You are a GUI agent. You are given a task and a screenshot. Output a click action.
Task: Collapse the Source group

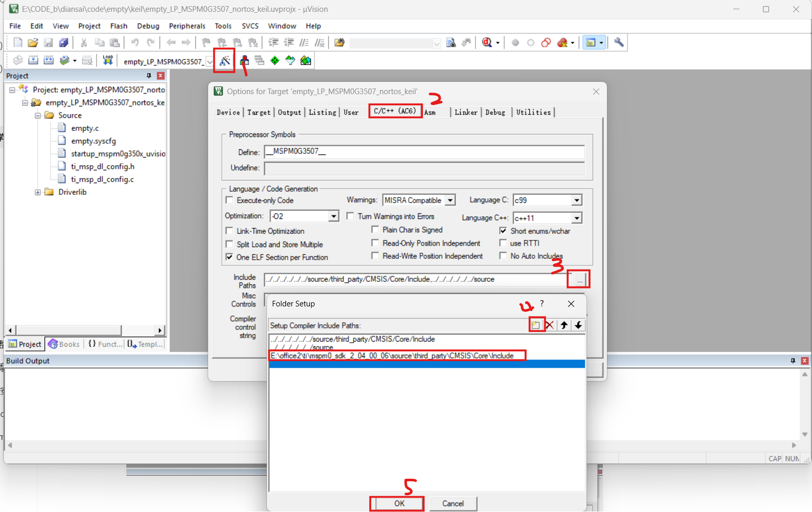coord(38,116)
